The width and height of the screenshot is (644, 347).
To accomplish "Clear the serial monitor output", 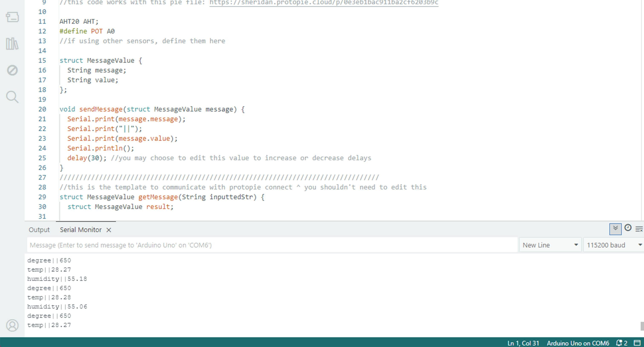I will (x=639, y=229).
